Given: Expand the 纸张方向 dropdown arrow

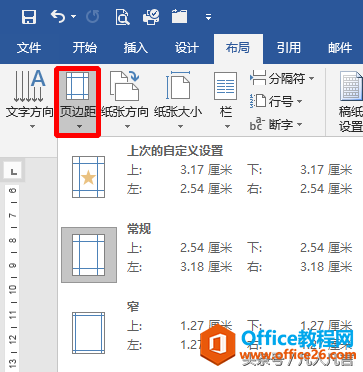Looking at the screenshot, I should point(127,127).
